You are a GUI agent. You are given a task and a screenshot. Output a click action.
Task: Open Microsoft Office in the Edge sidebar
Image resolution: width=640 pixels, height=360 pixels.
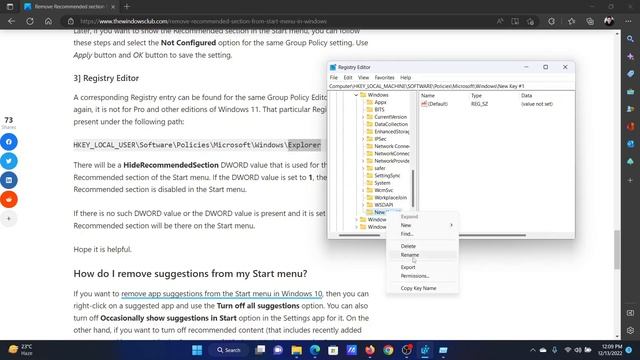coord(630,126)
